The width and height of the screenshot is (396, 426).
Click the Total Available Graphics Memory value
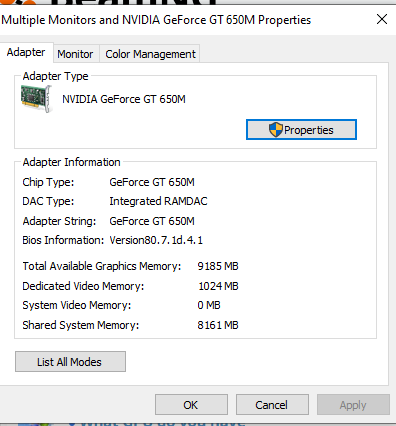click(218, 266)
